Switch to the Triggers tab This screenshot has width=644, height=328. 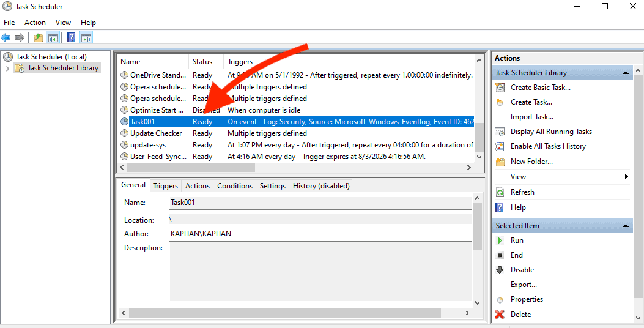165,186
